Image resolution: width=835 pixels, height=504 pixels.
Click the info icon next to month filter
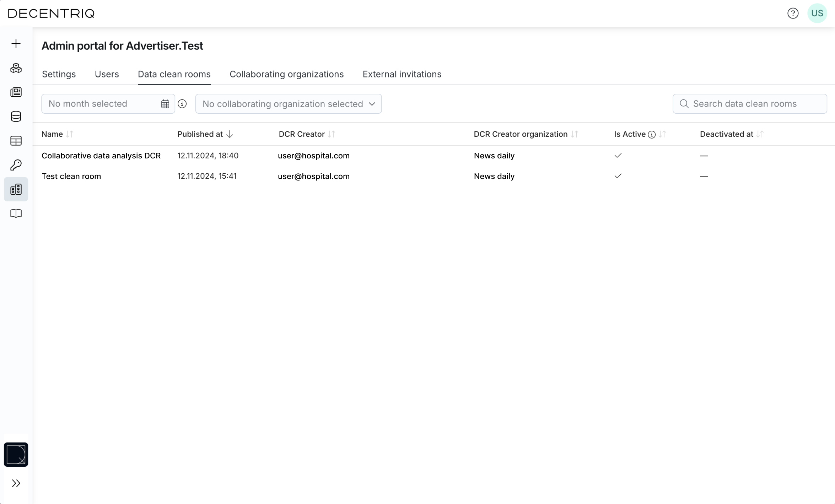coord(182,104)
